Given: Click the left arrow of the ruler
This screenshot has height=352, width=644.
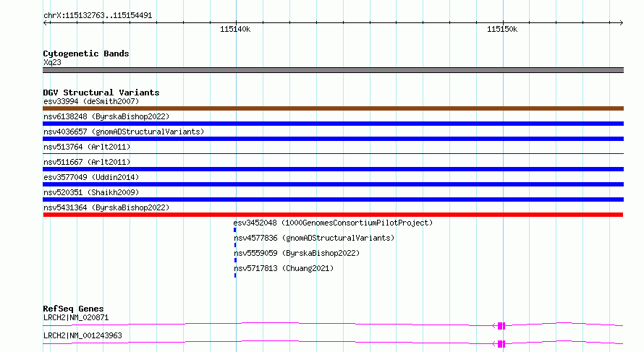Looking at the screenshot, I should tap(45, 23).
